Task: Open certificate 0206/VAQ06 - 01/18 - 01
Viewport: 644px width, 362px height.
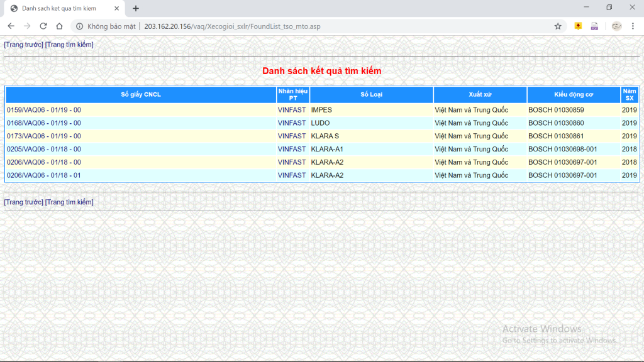Action: click(43, 175)
